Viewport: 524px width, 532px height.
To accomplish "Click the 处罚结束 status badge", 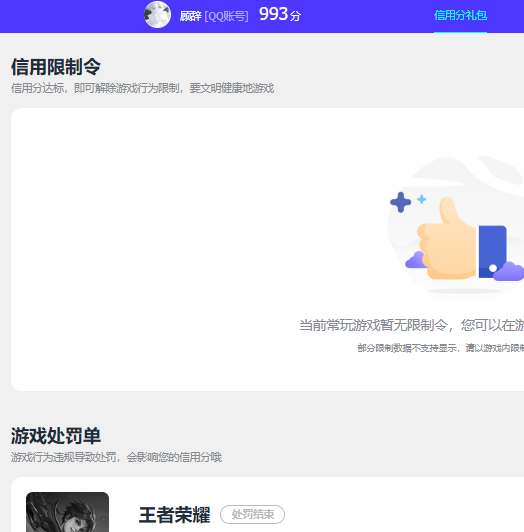I will coord(252,514).
